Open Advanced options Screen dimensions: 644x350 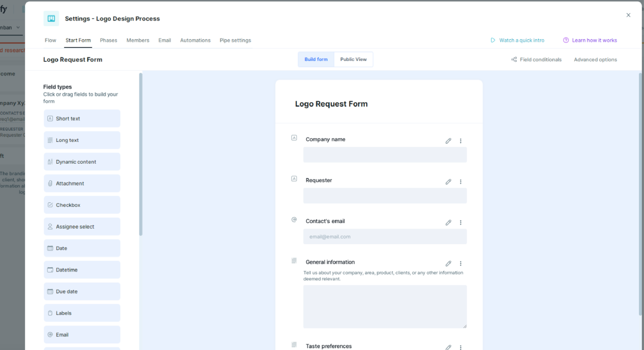(595, 59)
